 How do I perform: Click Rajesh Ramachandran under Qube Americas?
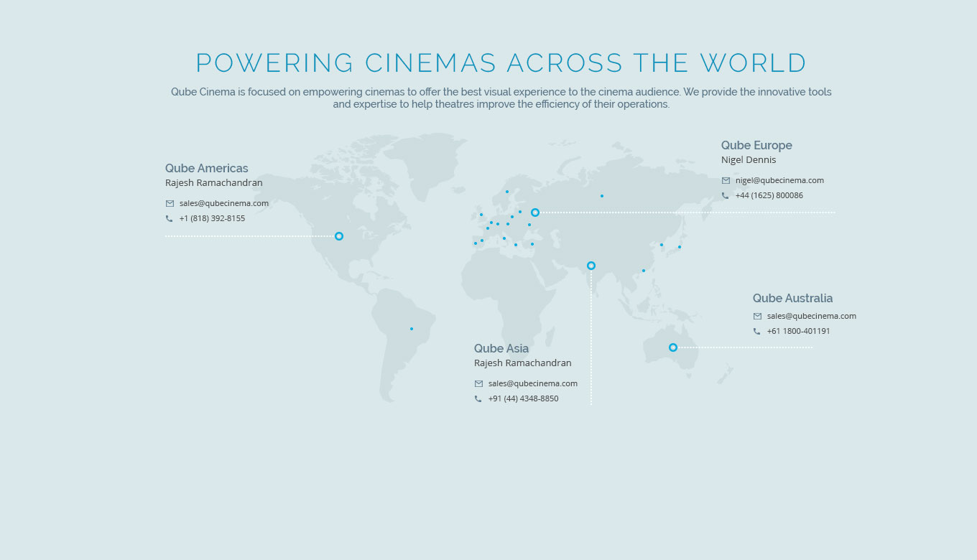coord(214,182)
